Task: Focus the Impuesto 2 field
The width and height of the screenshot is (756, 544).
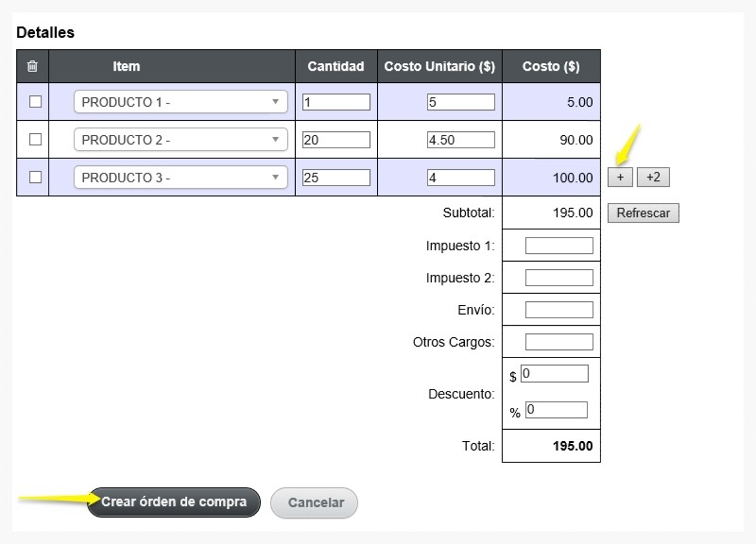Action: tap(559, 278)
